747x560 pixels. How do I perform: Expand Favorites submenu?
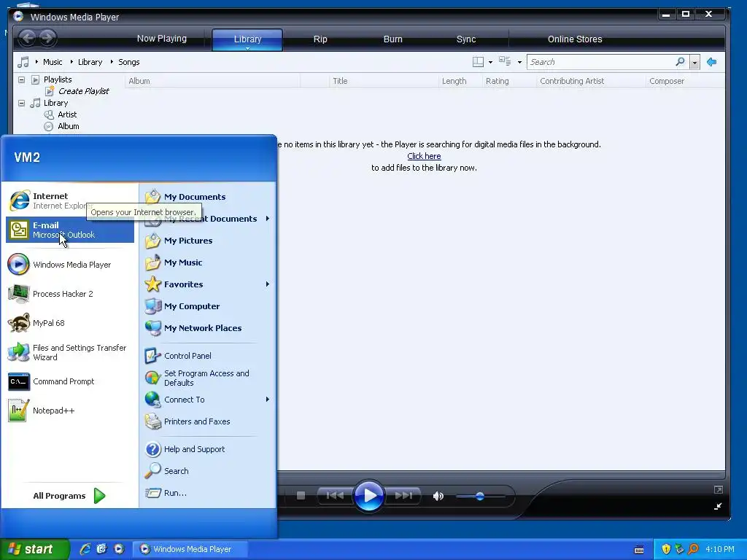(267, 284)
